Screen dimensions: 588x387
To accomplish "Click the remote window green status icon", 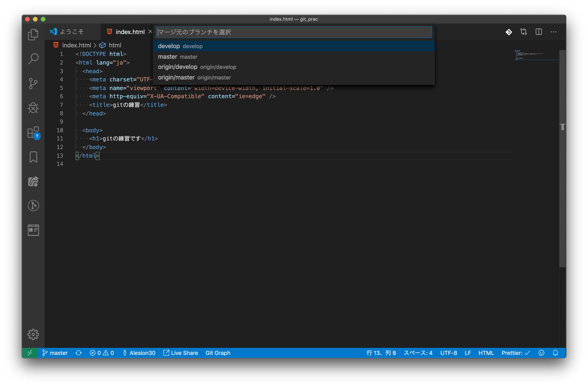I will point(30,353).
